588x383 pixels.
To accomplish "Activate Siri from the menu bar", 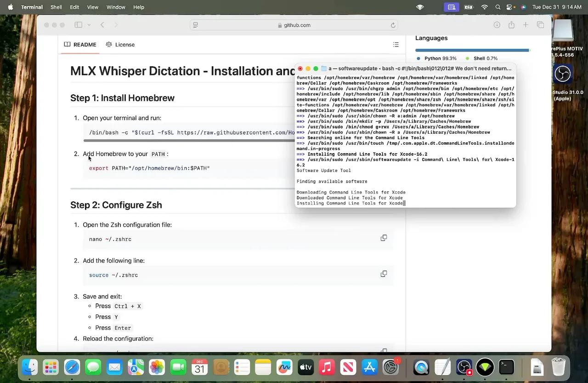I will (x=523, y=7).
